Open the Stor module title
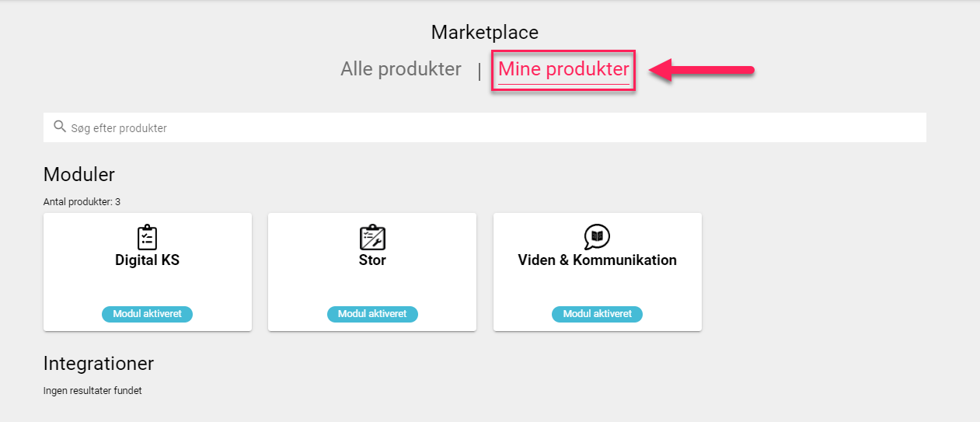This screenshot has width=980, height=422. [x=372, y=260]
